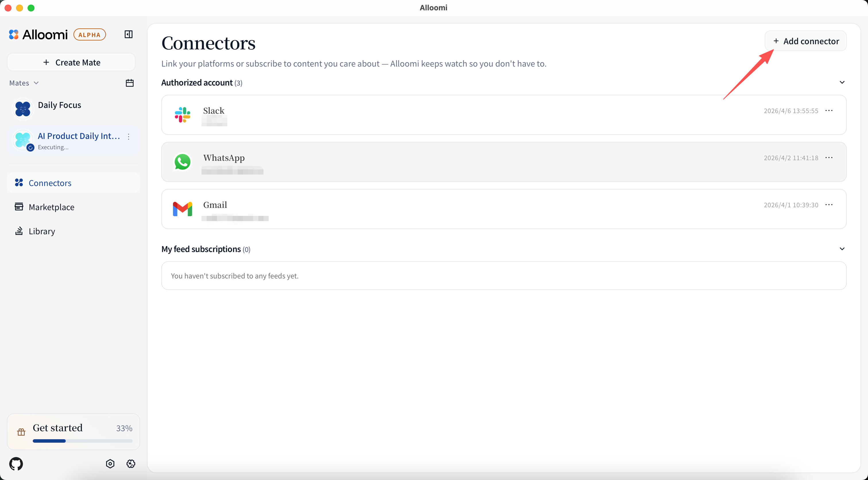Click the WhatsApp connector logo

[182, 162]
